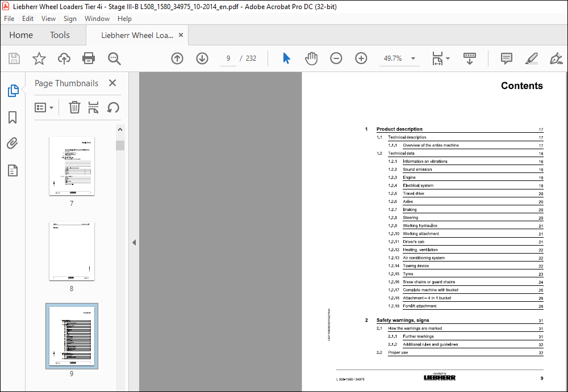This screenshot has width=568, height=392.
Task: Open thumbnails options dropdown menu
Action: click(44, 107)
